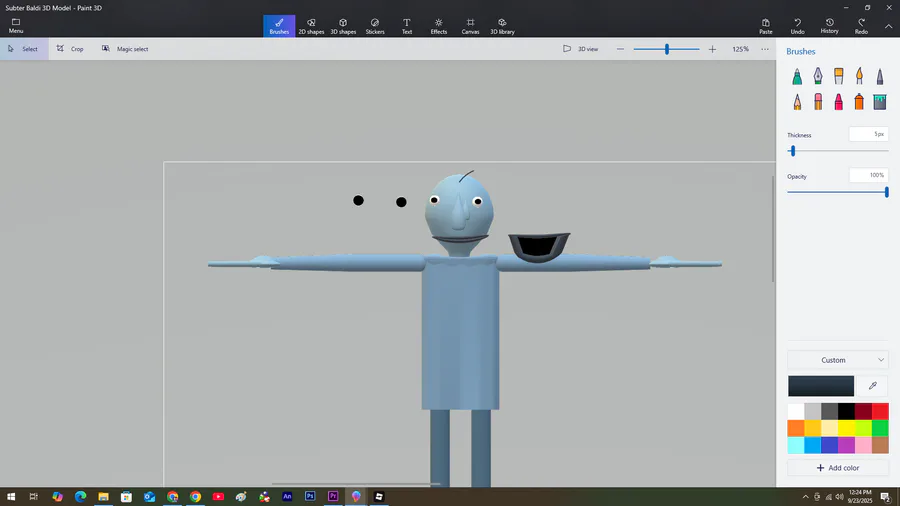Viewport: 900px width, 506px height.
Task: Choose the Crop tool
Action: tap(70, 49)
